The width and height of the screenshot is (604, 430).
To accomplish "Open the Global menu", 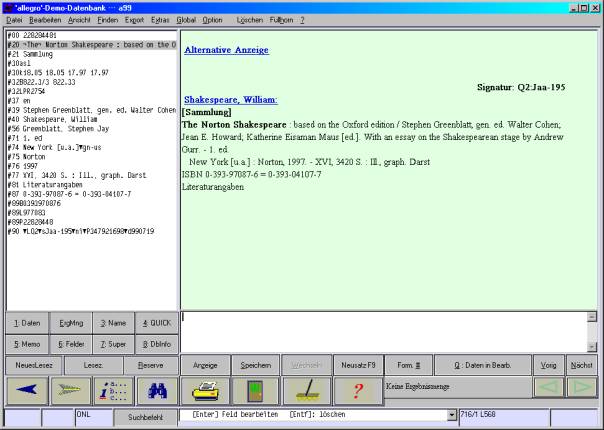I will 186,20.
